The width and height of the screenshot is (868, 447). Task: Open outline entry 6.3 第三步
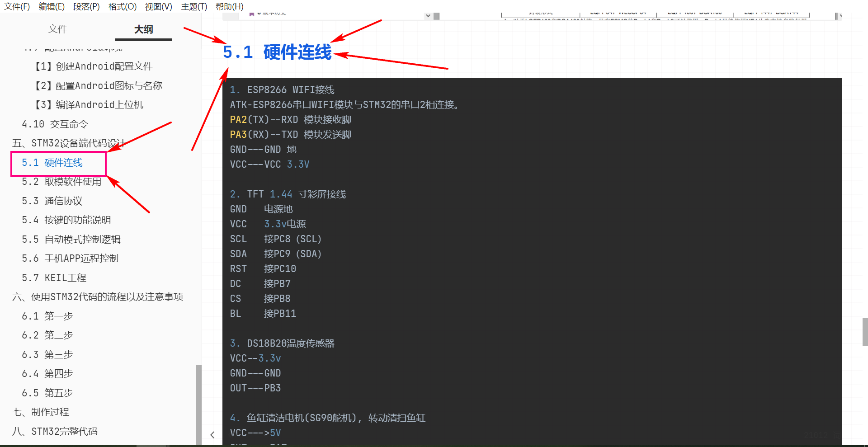pos(47,354)
